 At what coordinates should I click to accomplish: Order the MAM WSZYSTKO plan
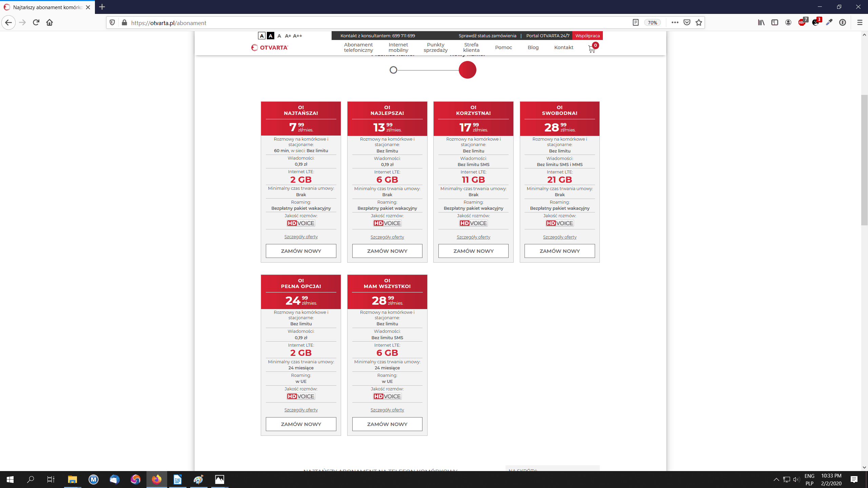[387, 424]
